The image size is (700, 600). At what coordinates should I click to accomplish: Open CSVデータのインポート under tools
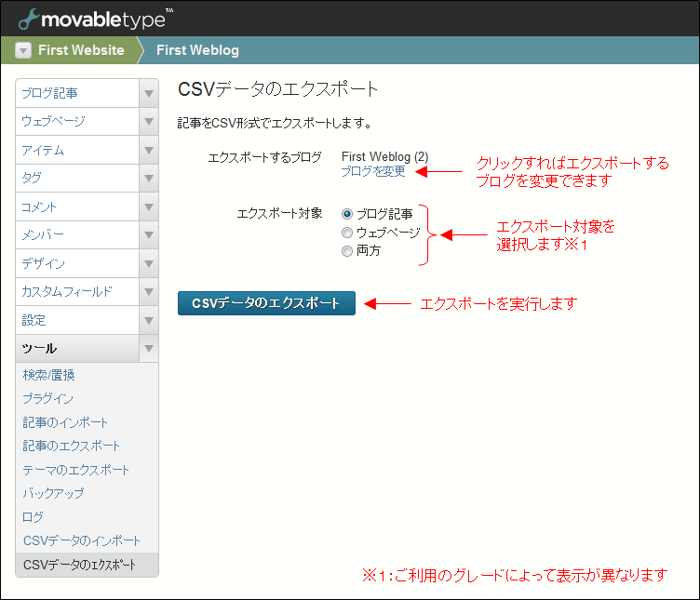pos(82,540)
